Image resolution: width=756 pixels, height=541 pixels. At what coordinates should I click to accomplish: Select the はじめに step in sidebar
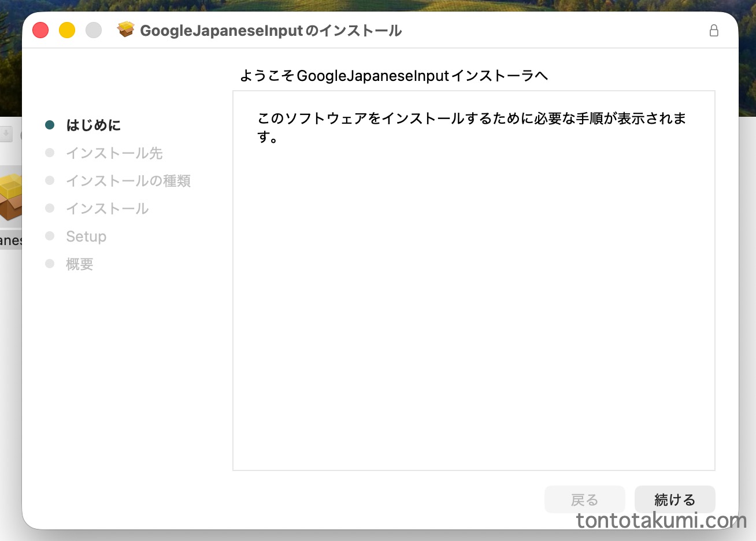point(93,125)
